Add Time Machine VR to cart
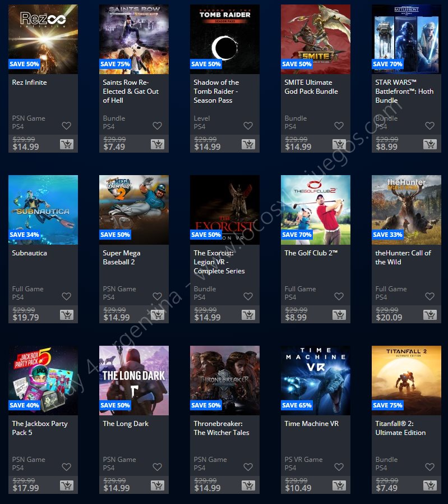448x504 pixels. [339, 485]
